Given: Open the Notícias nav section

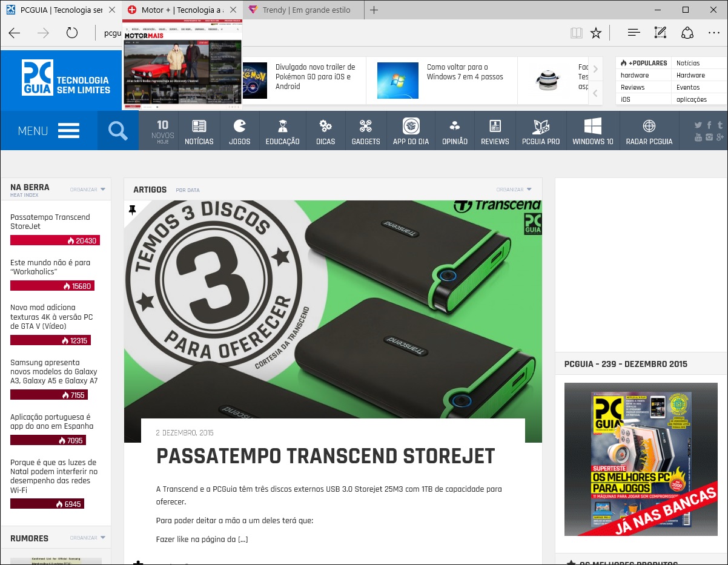Looking at the screenshot, I should [x=199, y=131].
